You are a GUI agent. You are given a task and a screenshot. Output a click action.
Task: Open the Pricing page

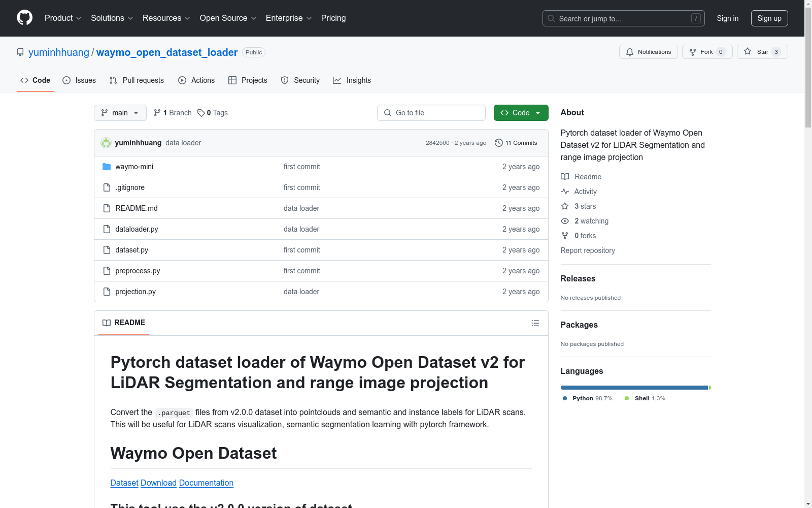333,18
